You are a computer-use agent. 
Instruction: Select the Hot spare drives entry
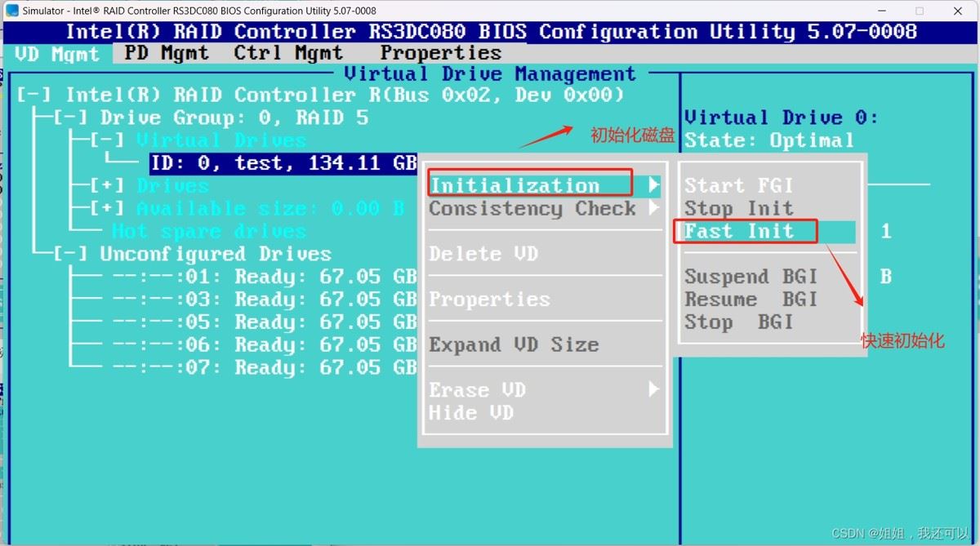click(209, 231)
